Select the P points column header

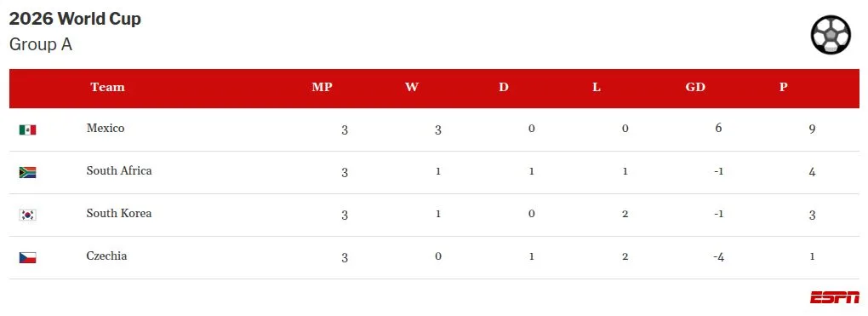tap(783, 87)
